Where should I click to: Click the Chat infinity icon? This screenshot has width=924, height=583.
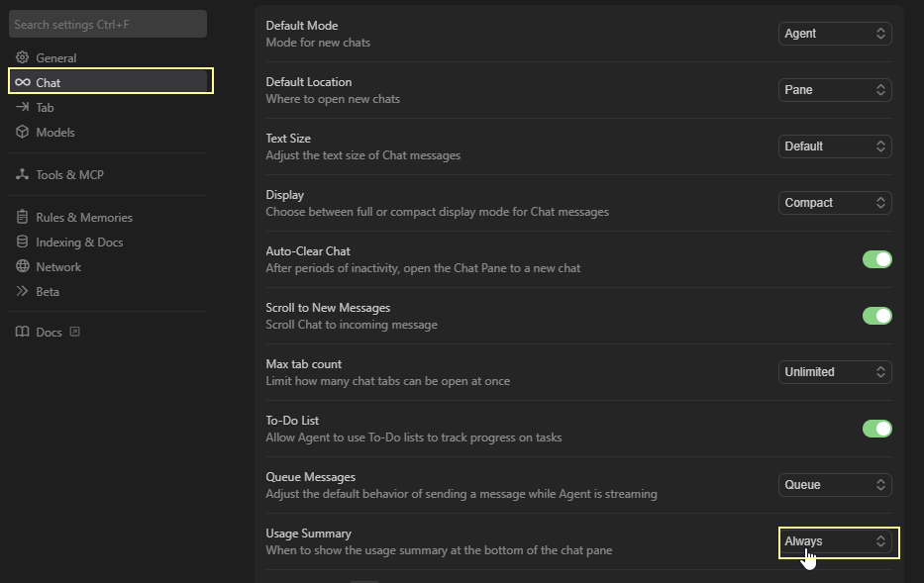point(23,82)
